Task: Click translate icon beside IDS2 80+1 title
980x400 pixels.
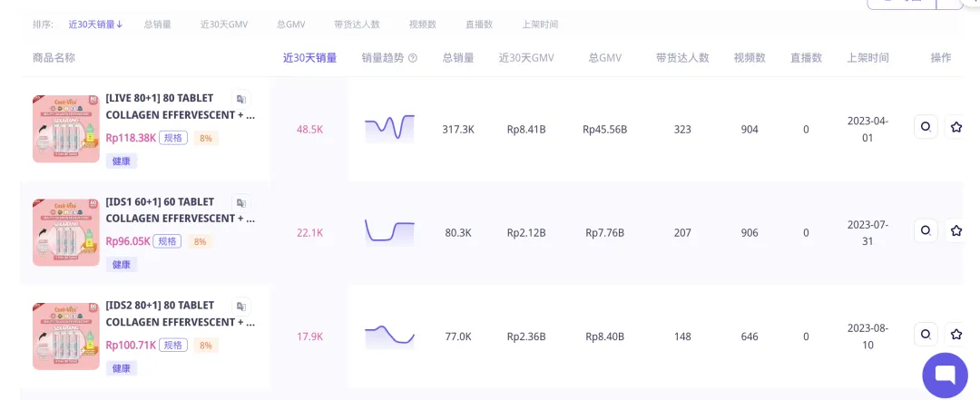Action: [x=240, y=306]
